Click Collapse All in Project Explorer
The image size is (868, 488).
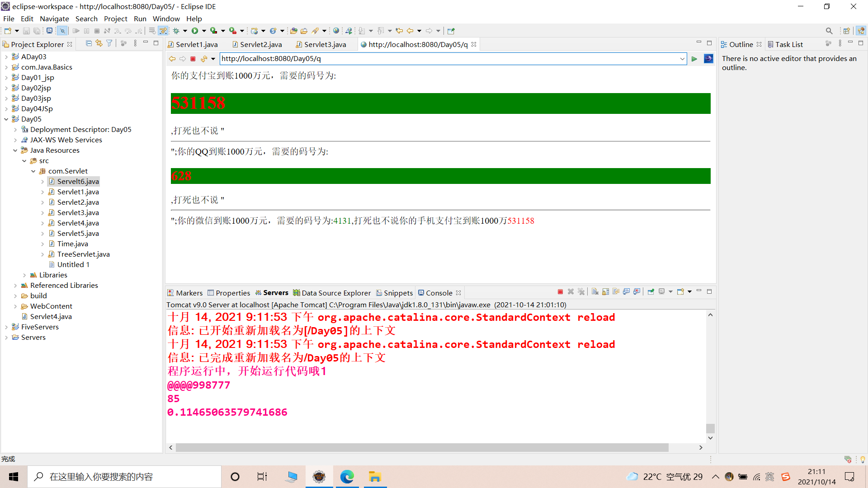pos(89,43)
